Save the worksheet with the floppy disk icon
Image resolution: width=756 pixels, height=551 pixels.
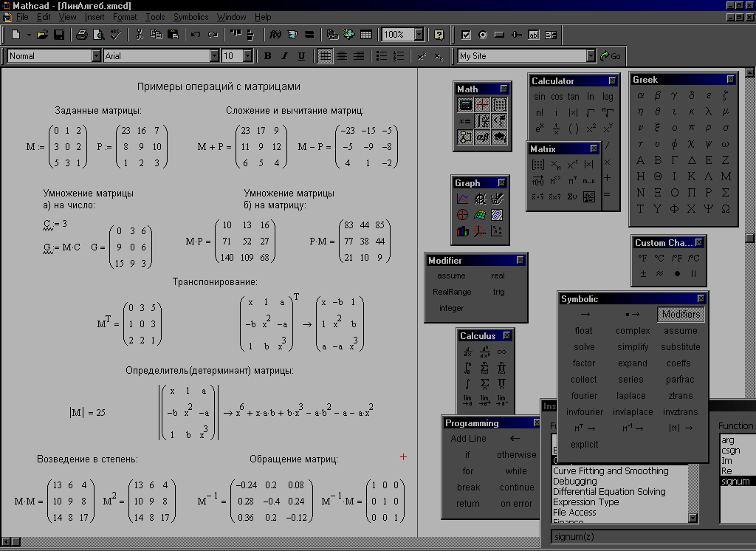[x=59, y=35]
